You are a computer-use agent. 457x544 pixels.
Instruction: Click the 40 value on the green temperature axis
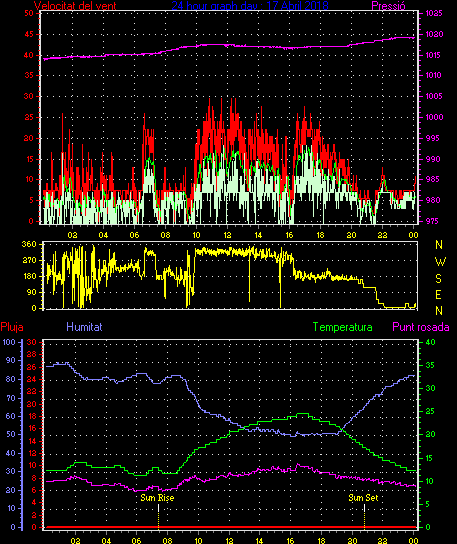pyautogui.click(x=430, y=342)
